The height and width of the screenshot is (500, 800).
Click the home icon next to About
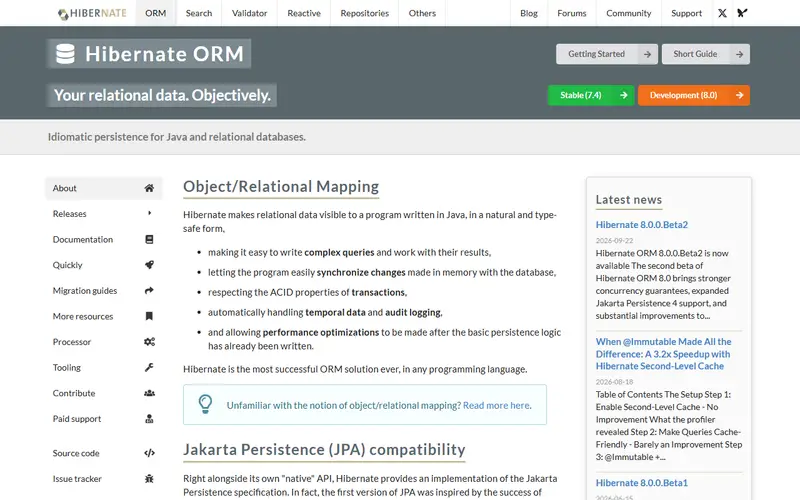149,188
